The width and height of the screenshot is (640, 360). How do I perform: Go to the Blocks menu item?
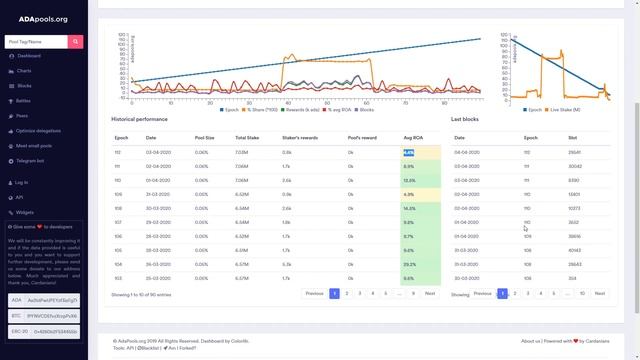24,86
